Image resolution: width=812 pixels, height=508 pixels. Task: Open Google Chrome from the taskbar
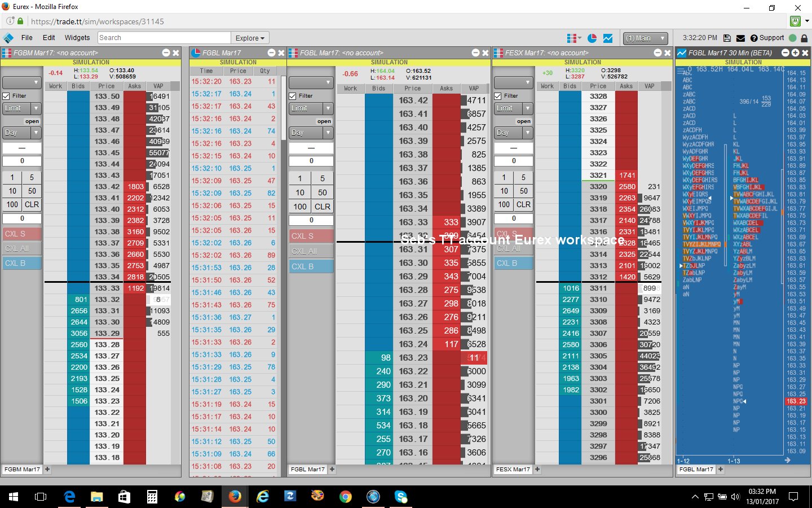point(346,497)
